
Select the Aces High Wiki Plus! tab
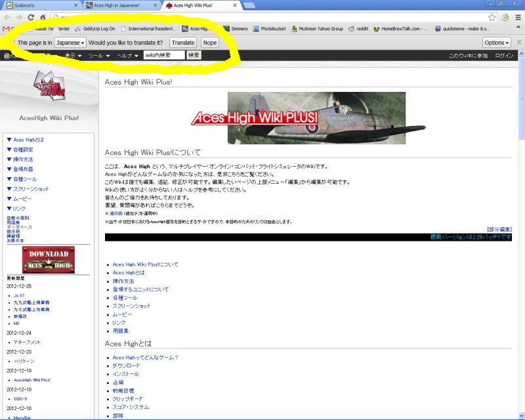coord(201,5)
